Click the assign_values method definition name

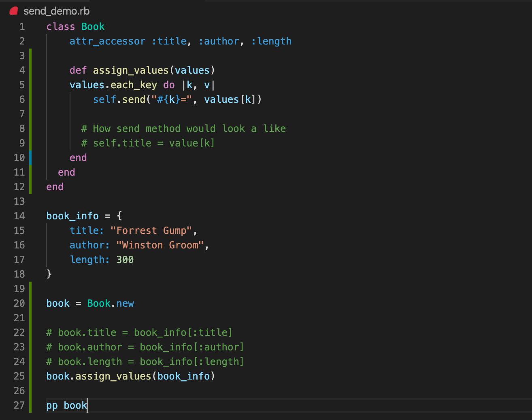130,70
